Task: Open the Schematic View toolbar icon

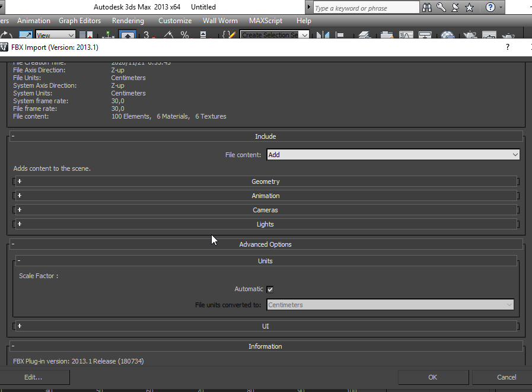Action: click(425, 35)
